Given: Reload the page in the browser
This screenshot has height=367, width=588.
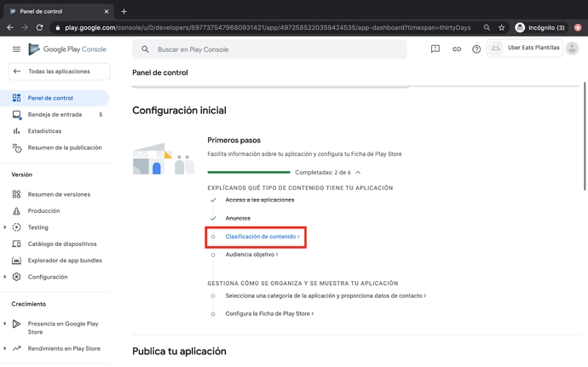Looking at the screenshot, I should (39, 27).
